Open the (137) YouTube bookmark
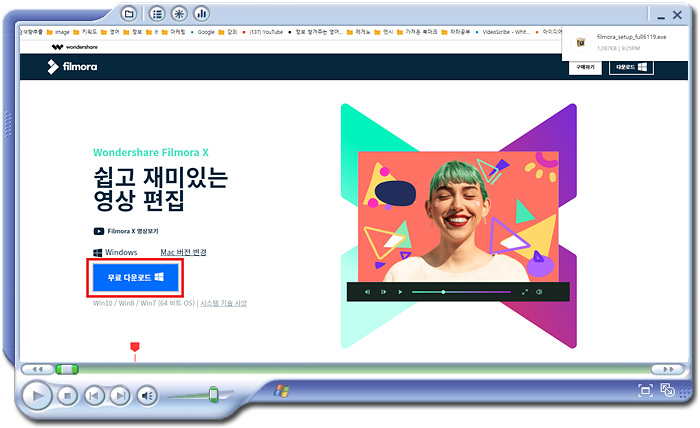Image resolution: width=700 pixels, height=428 pixels. tap(262, 32)
